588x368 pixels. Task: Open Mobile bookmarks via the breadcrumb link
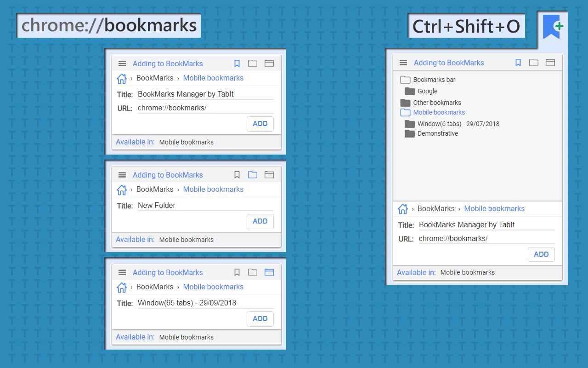(213, 78)
